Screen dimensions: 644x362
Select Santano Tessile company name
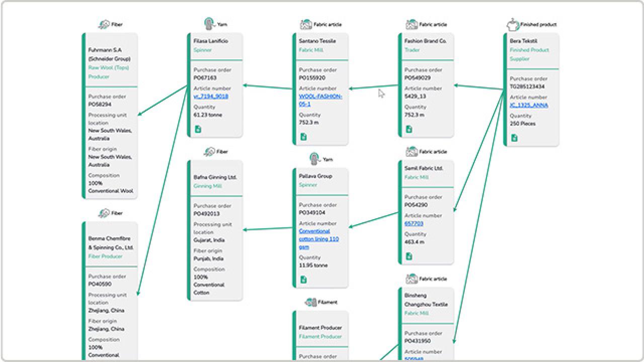click(317, 41)
